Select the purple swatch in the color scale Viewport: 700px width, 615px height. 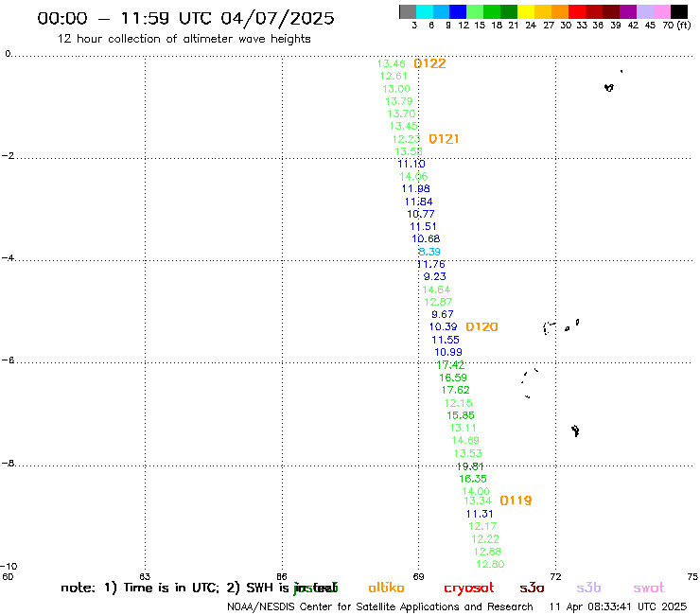point(628,11)
